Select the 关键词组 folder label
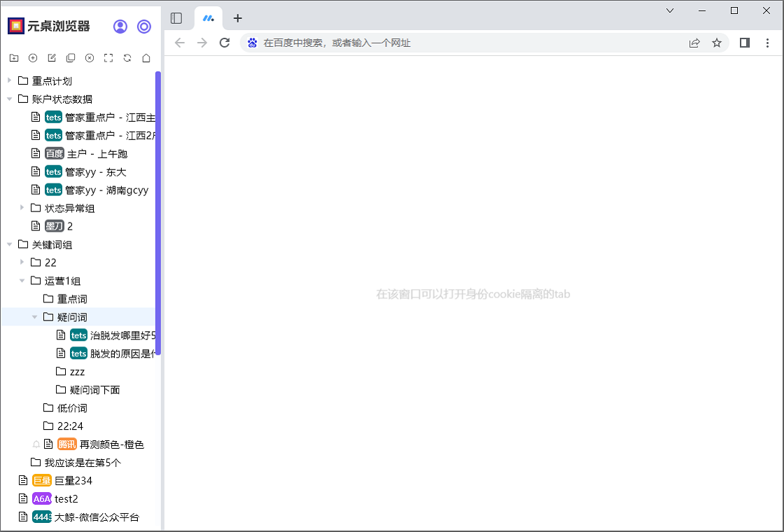This screenshot has height=532, width=784. (52, 244)
